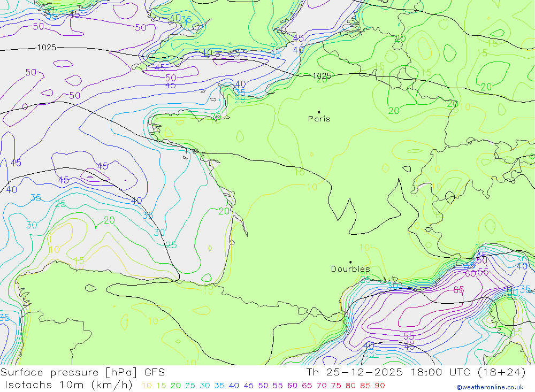
Task: Click legend value 75 in the isotach scale
Action: pos(336,386)
